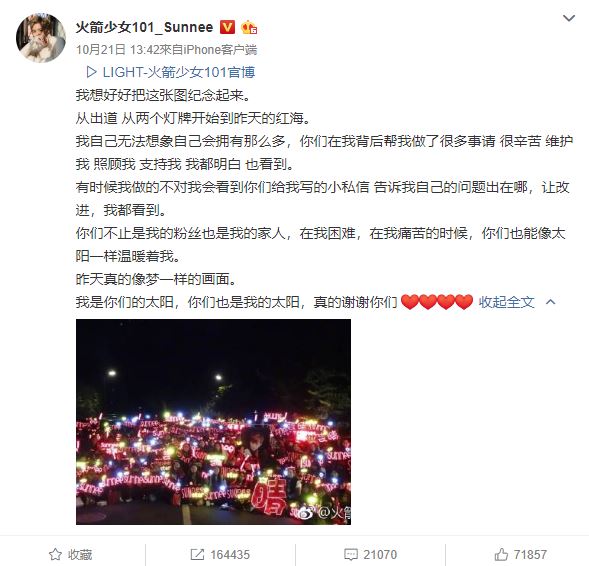Click the 10月21日 13:42 timestamp
Viewport: 589px width, 566px height.
click(x=114, y=50)
